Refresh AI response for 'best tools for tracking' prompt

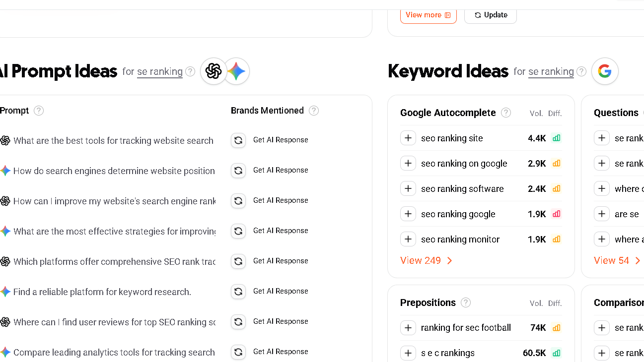pyautogui.click(x=238, y=140)
